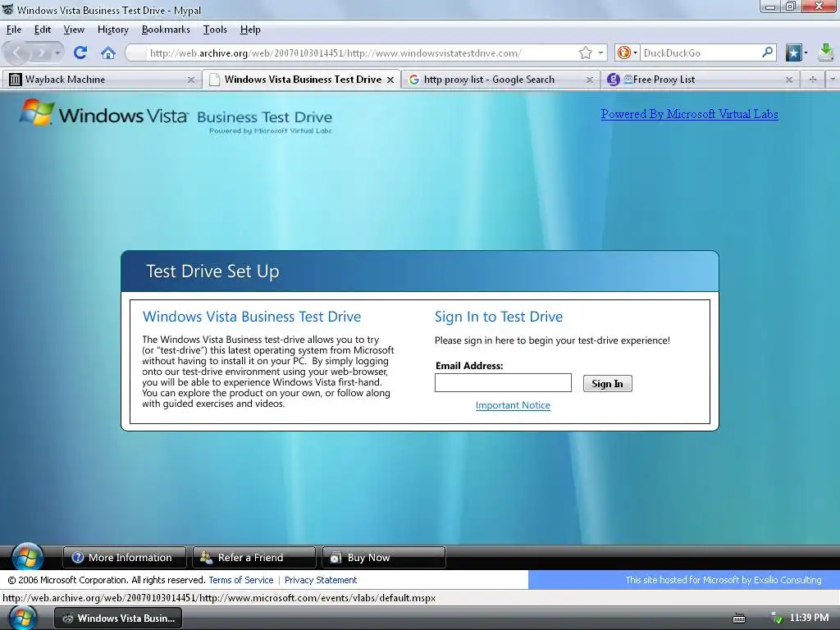Click the Free Proxy List tab favicon

pyautogui.click(x=614, y=80)
